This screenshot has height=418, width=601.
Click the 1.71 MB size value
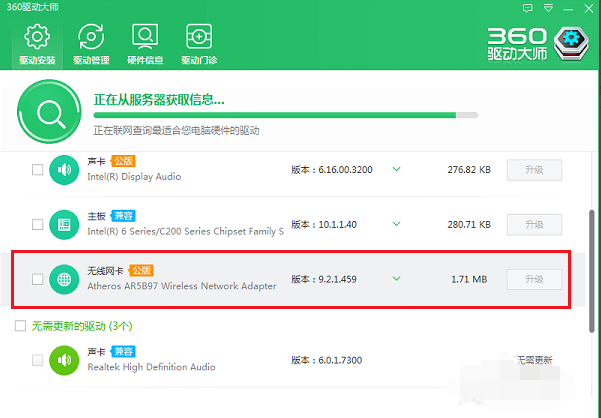(469, 279)
